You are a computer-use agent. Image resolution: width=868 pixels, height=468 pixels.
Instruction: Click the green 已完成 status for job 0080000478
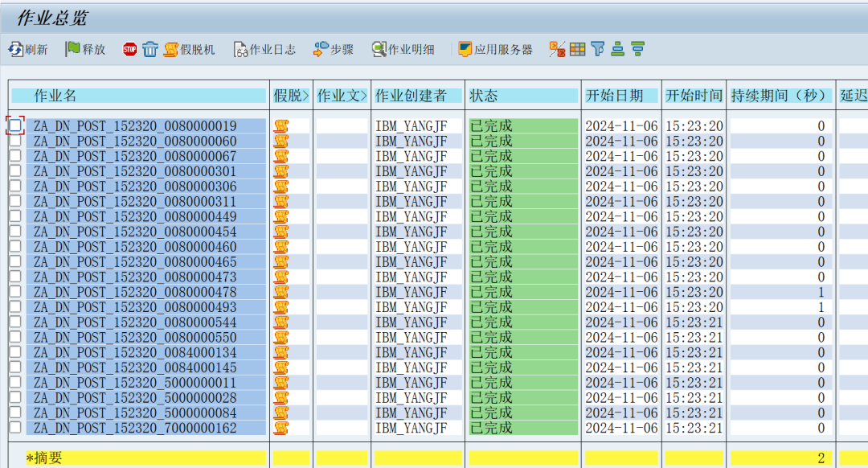(523, 292)
